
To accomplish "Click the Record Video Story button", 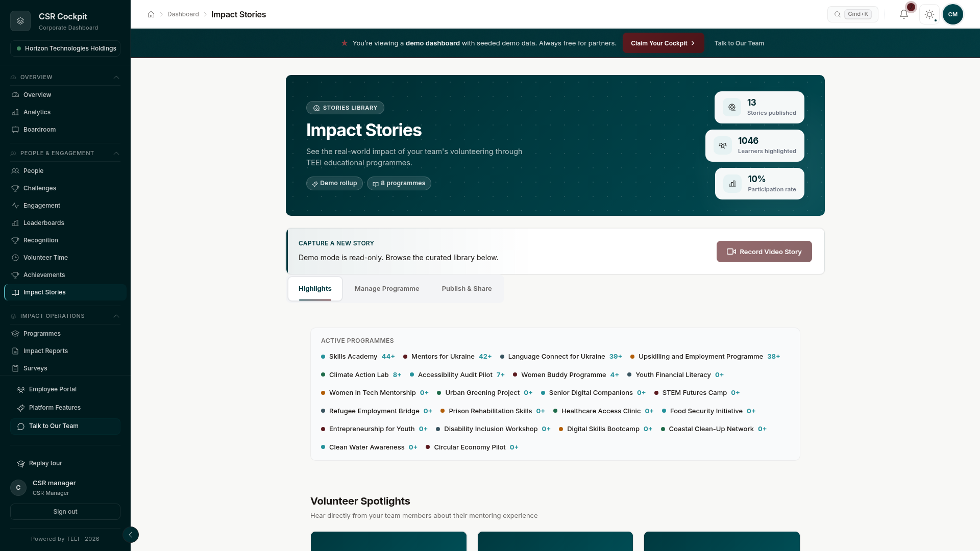I will (764, 252).
